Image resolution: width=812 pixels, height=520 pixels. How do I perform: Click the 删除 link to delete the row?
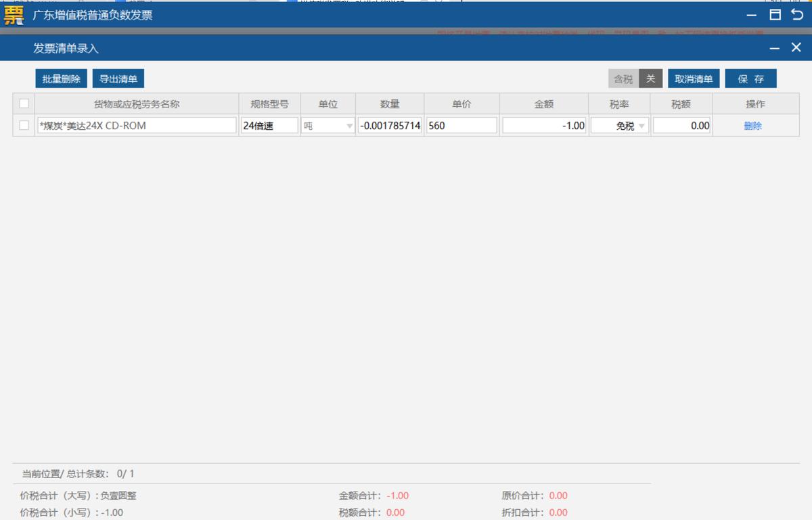752,125
